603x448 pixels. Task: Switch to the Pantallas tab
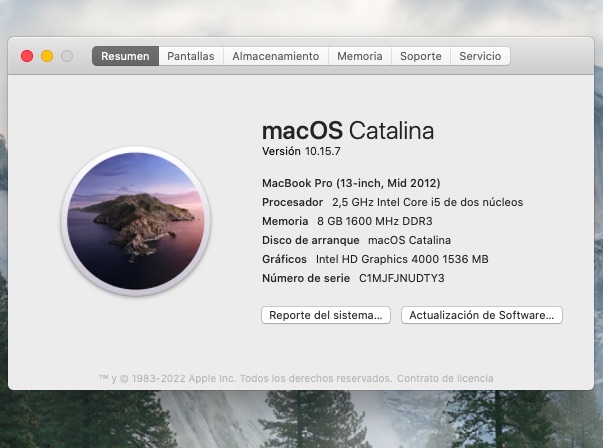190,57
